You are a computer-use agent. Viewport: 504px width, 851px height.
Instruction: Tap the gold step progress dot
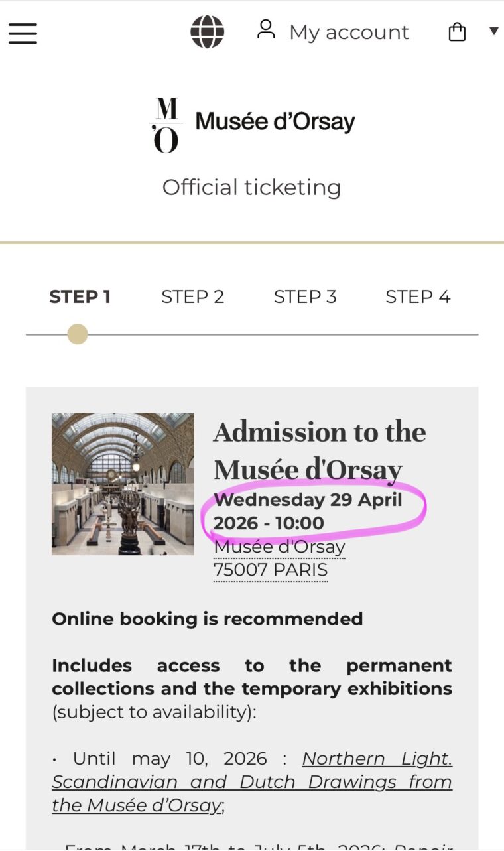pyautogui.click(x=78, y=334)
